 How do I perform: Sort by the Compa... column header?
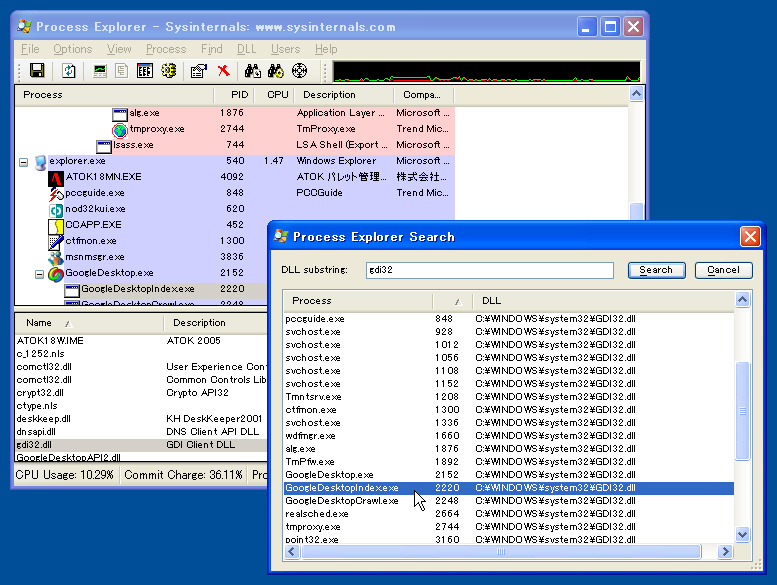click(424, 95)
